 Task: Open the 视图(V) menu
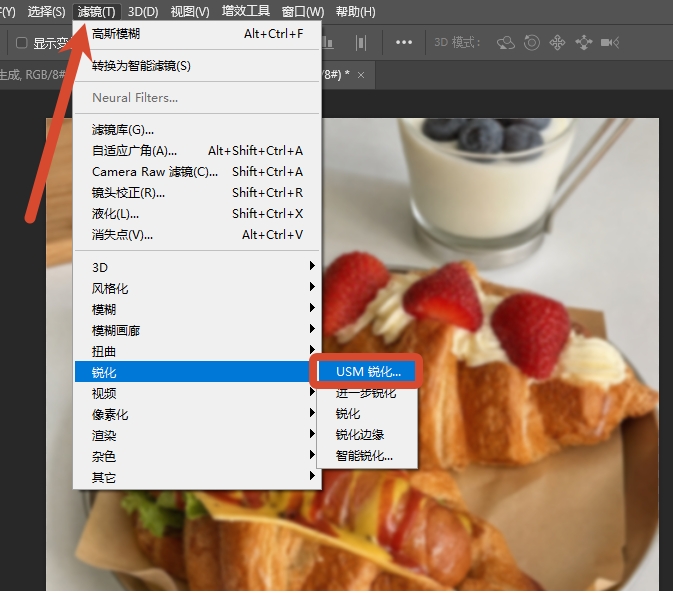point(190,12)
